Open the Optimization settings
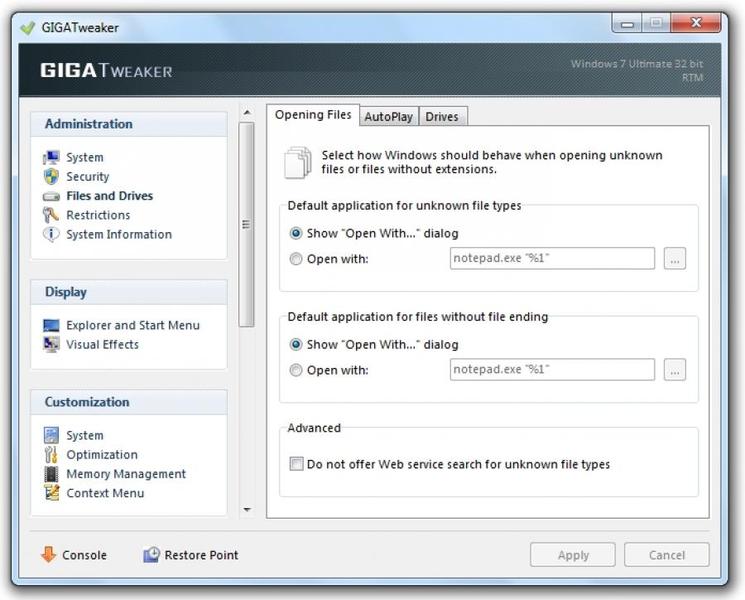This screenshot has width=745, height=600. [x=102, y=455]
